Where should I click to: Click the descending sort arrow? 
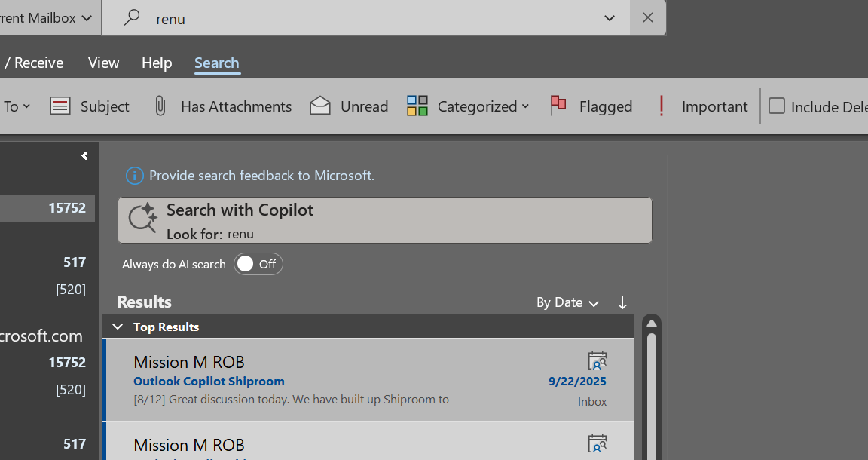[622, 302]
